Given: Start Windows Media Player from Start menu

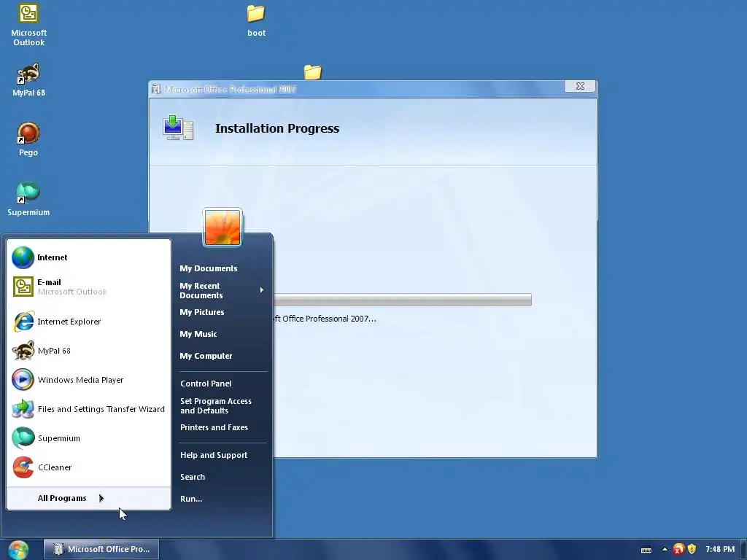Looking at the screenshot, I should pos(88,380).
